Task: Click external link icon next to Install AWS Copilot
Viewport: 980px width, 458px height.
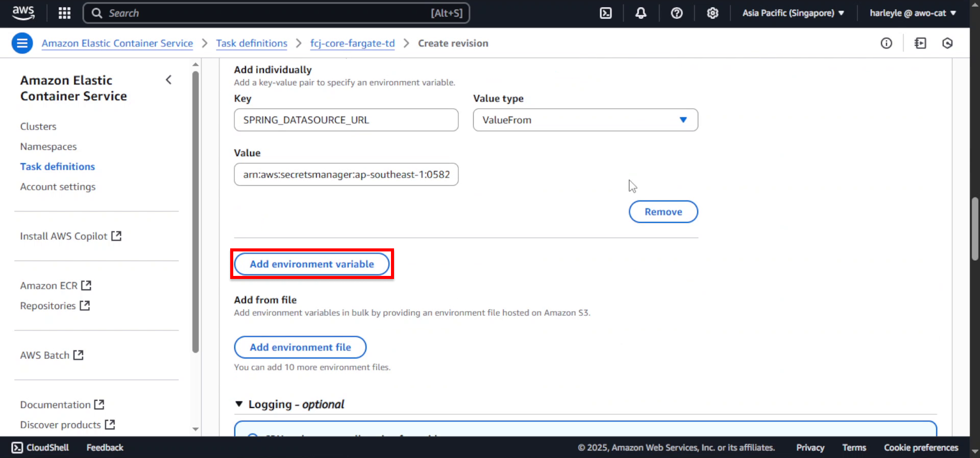Action: [x=116, y=236]
